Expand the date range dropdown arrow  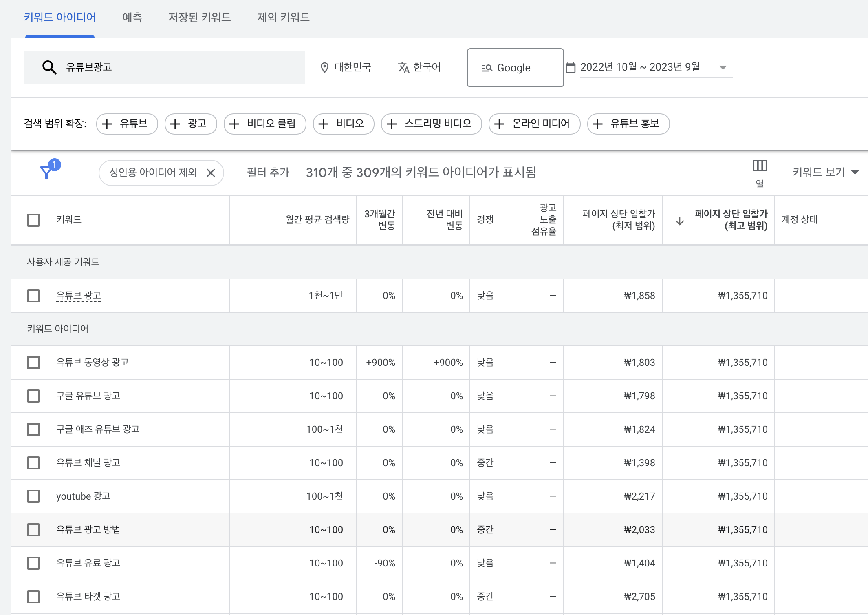(723, 68)
